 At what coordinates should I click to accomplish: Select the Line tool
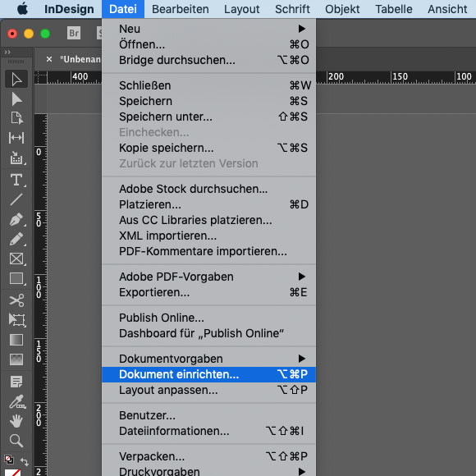[x=16, y=199]
